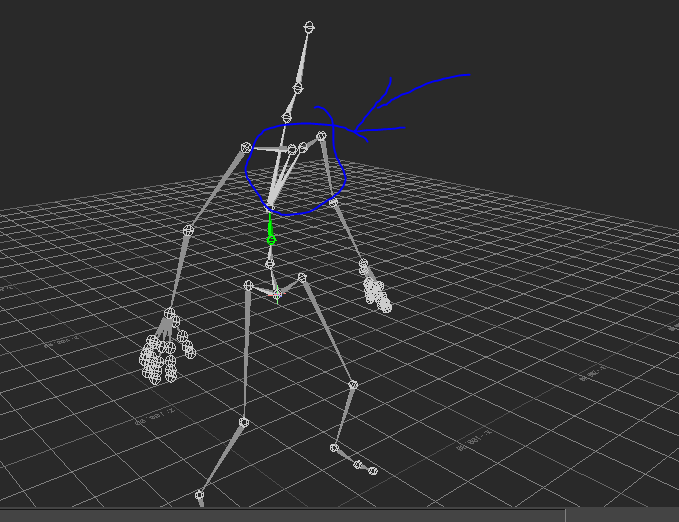The image size is (679, 522).
Task: Select the knee joint of the left-side leg
Action: [244, 422]
